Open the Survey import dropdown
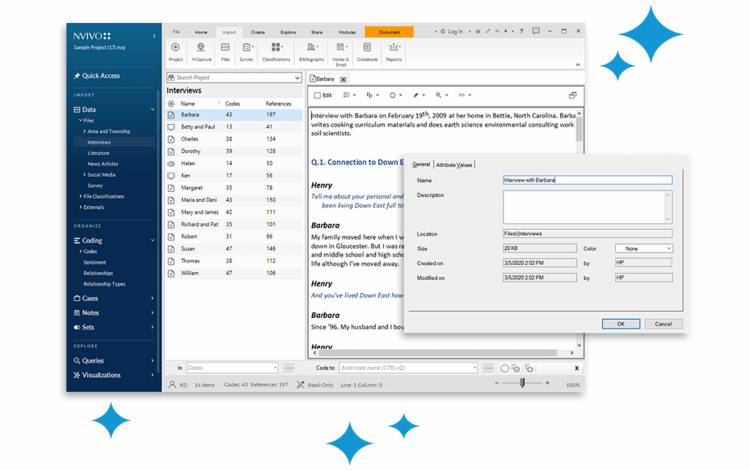 point(247,52)
